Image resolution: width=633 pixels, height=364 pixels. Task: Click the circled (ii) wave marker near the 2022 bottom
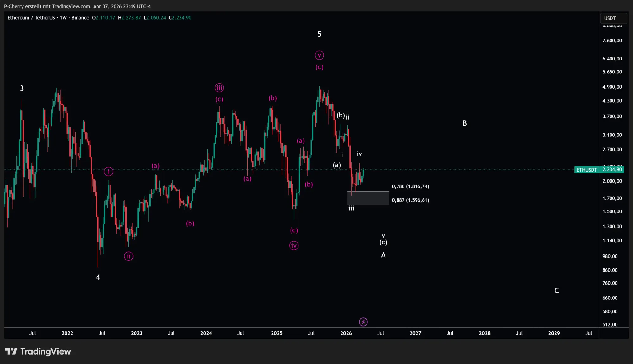(128, 256)
